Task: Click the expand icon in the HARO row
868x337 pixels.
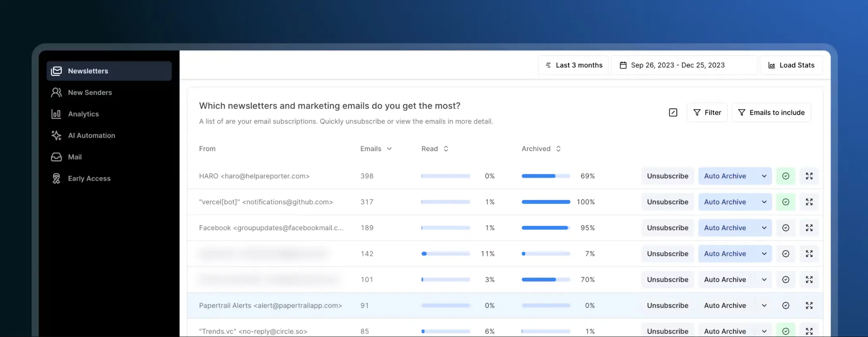Action: tap(809, 176)
